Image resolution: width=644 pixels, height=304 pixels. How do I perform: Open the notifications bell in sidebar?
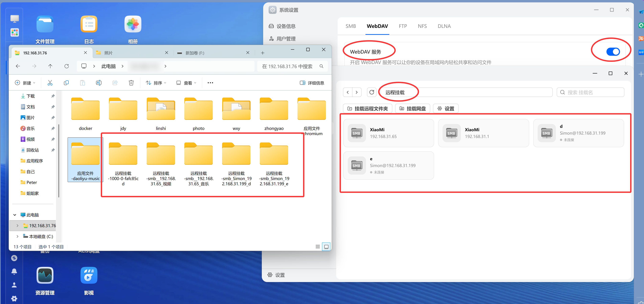coord(14,271)
